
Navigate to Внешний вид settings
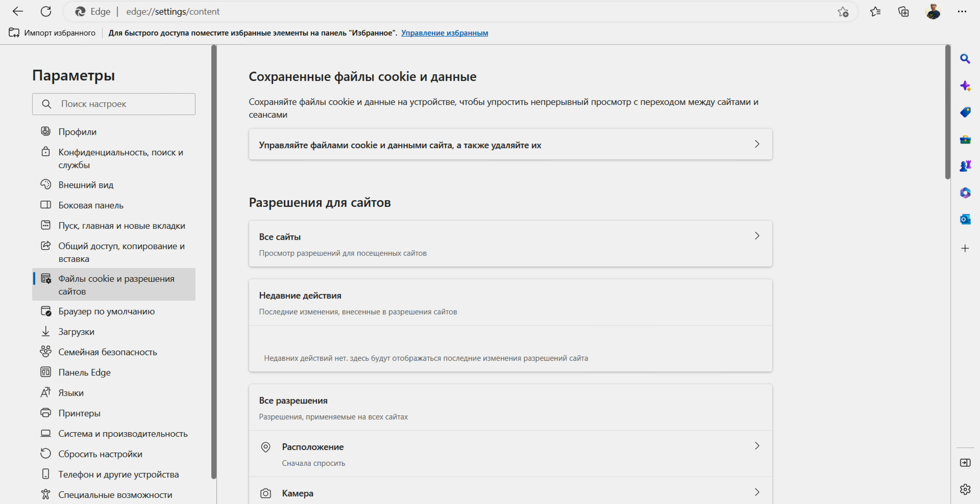tap(86, 185)
